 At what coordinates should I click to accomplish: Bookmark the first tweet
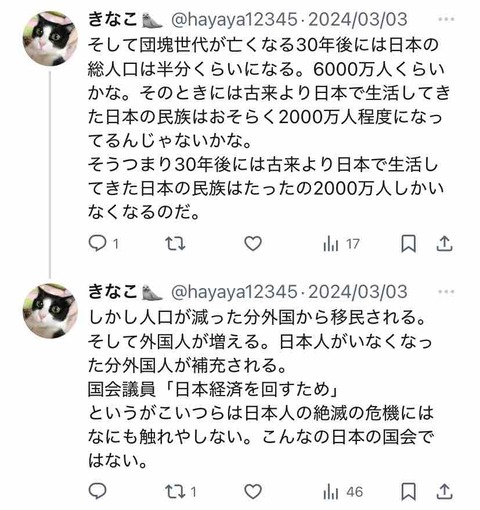click(408, 244)
